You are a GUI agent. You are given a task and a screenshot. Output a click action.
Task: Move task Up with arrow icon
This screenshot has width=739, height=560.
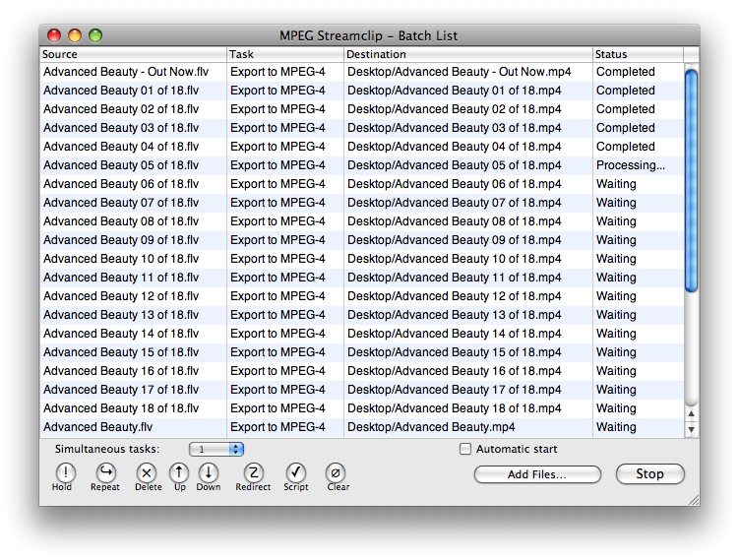179,472
